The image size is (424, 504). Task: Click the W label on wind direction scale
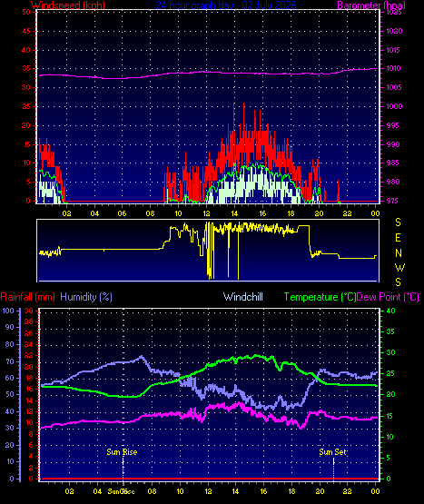tap(399, 267)
